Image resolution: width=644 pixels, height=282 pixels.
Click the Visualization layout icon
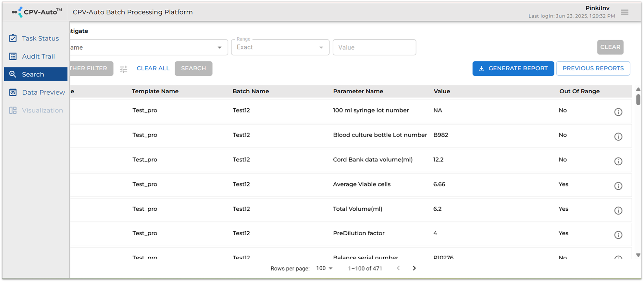point(13,111)
